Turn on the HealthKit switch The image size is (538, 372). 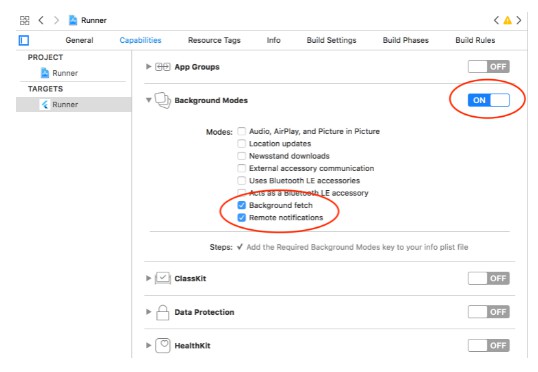tap(489, 346)
